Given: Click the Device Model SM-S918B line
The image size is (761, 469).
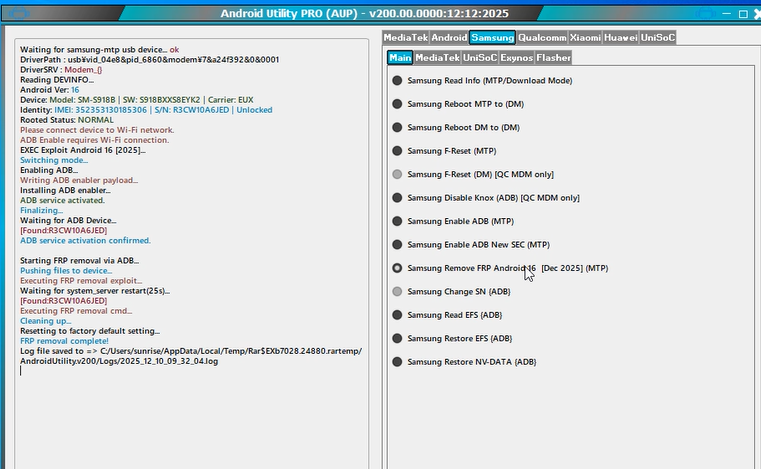Looking at the screenshot, I should [x=137, y=100].
